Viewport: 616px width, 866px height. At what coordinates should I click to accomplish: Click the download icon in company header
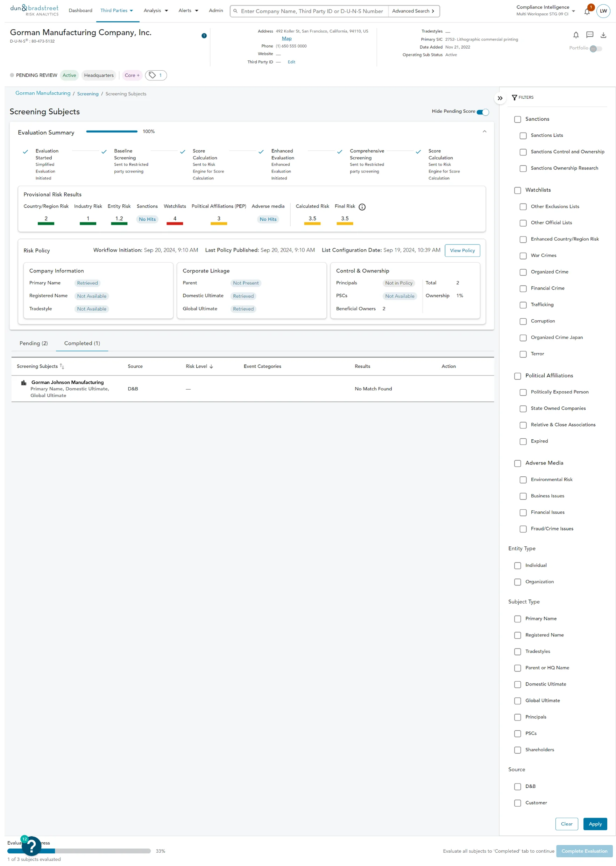coord(603,35)
